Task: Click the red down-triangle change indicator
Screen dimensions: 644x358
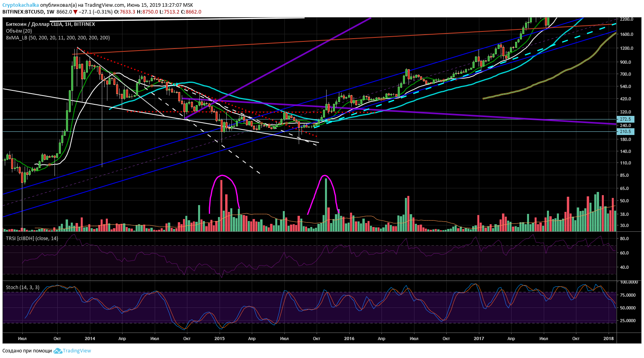Action: [x=75, y=12]
